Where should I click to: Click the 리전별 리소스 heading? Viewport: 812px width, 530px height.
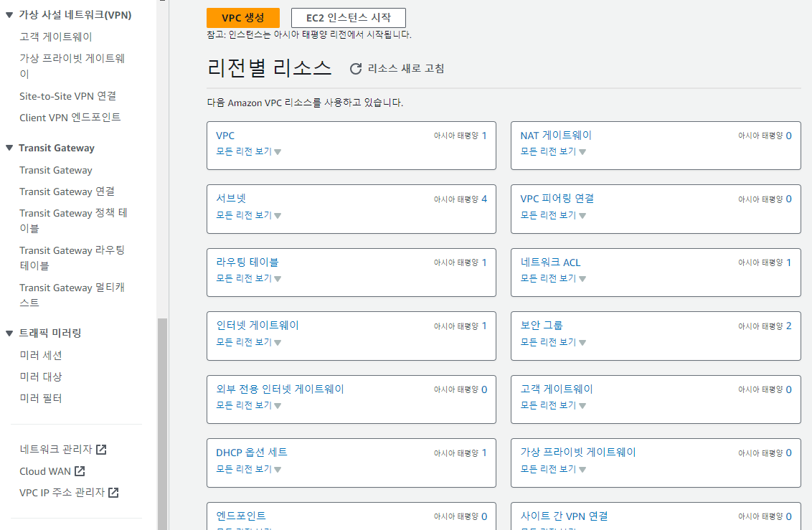coord(269,68)
